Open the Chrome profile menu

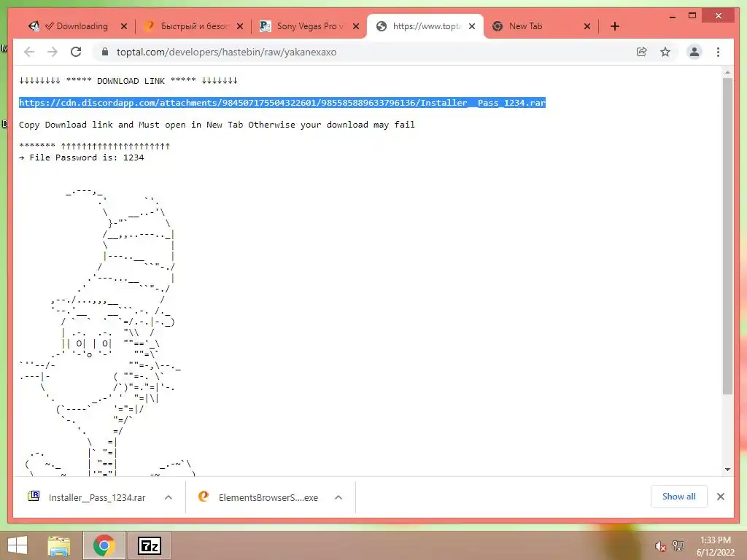[x=694, y=52]
